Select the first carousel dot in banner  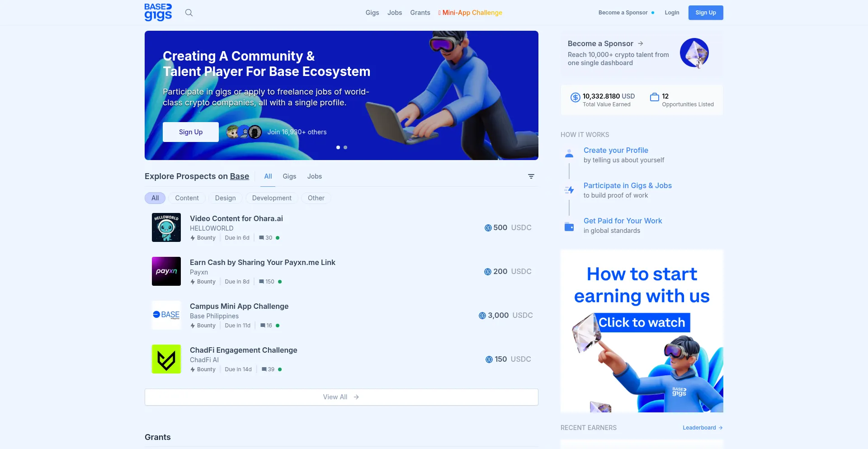pyautogui.click(x=338, y=147)
